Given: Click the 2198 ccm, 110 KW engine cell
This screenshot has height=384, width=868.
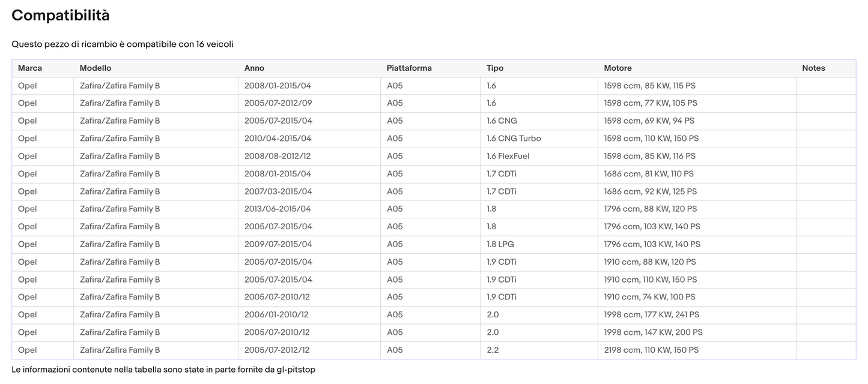Looking at the screenshot, I should click(651, 350).
